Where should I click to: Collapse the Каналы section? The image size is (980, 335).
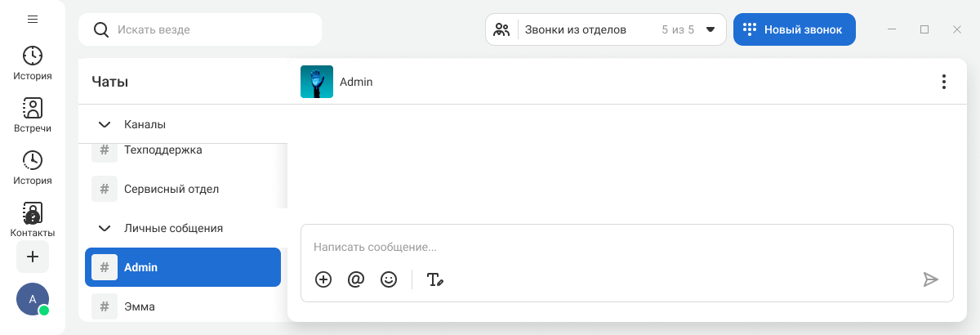(105, 125)
